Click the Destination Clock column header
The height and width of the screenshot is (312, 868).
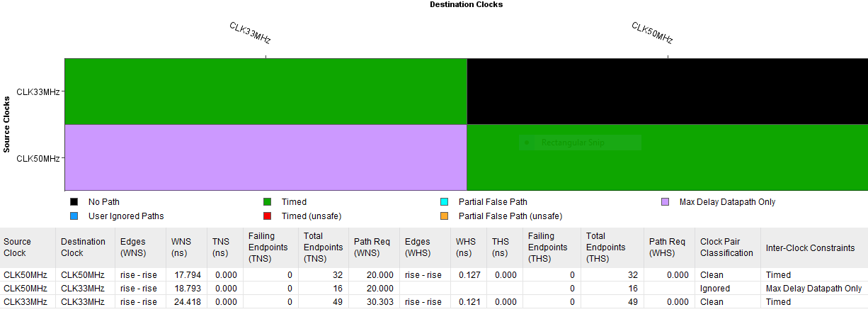pos(86,247)
